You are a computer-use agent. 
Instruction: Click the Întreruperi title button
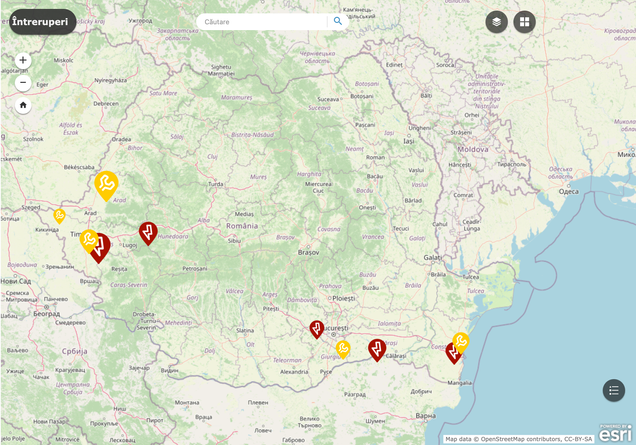click(43, 22)
